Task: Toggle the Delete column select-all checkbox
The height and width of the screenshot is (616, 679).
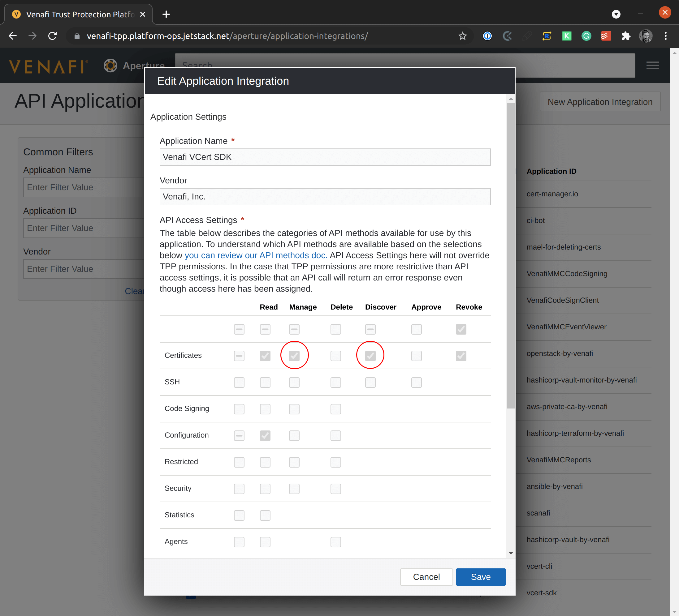Action: pyautogui.click(x=335, y=329)
